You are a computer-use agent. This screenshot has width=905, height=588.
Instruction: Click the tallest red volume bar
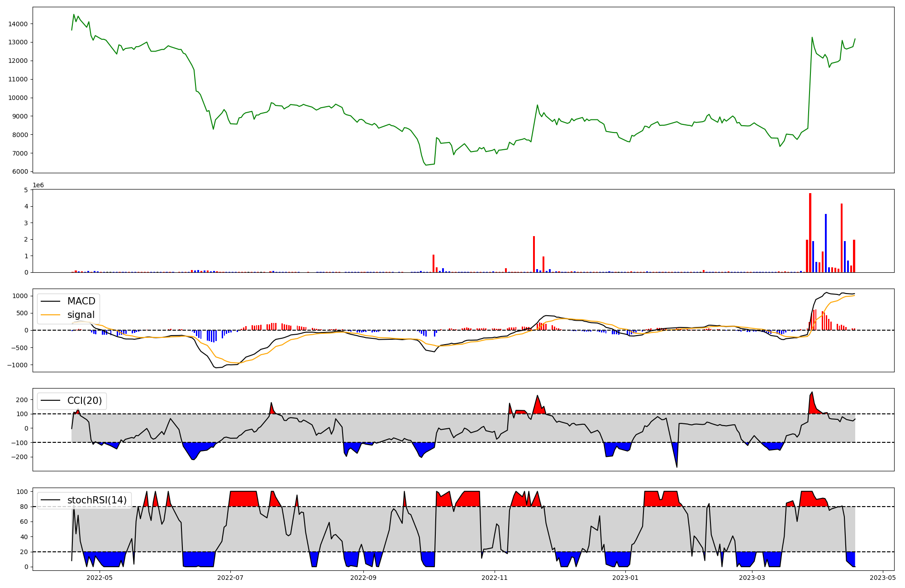[x=810, y=232]
